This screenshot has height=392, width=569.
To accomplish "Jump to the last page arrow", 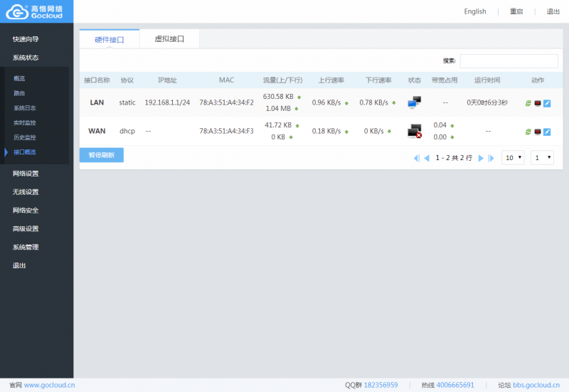I will pos(491,158).
